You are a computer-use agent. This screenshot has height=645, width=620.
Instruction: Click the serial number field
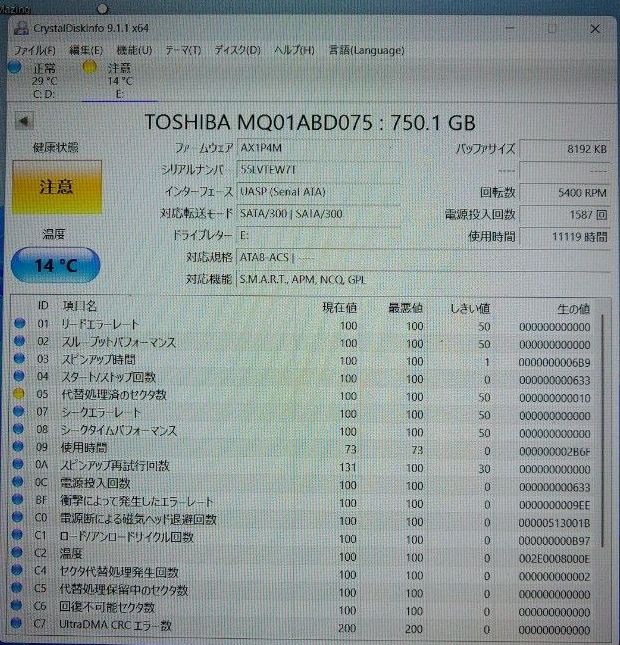[318, 170]
